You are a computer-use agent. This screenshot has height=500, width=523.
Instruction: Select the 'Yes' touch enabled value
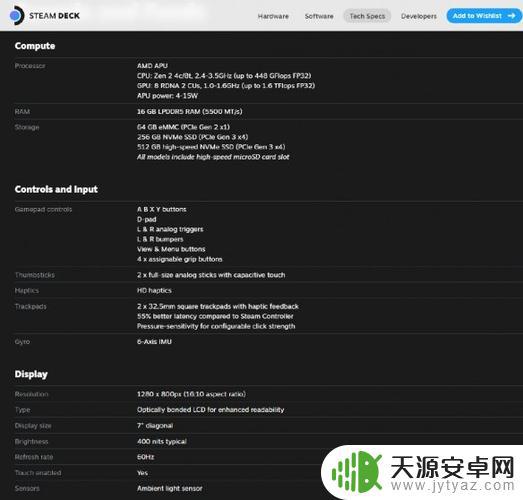[x=142, y=473]
